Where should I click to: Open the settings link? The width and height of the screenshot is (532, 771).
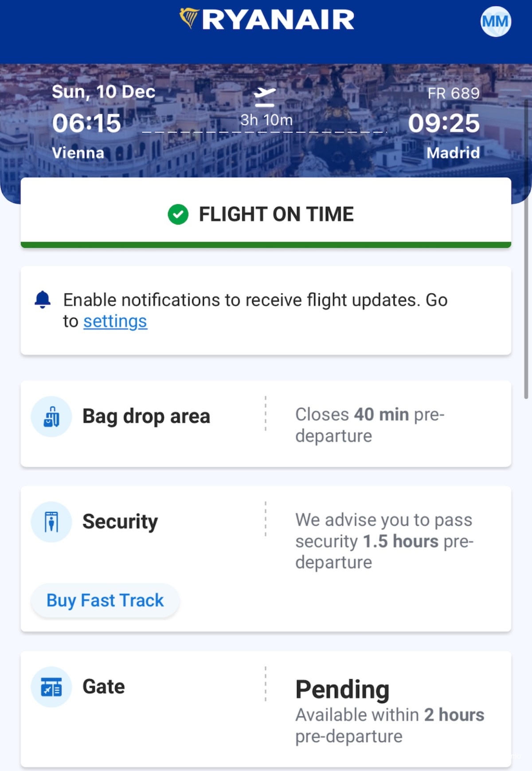coord(115,321)
